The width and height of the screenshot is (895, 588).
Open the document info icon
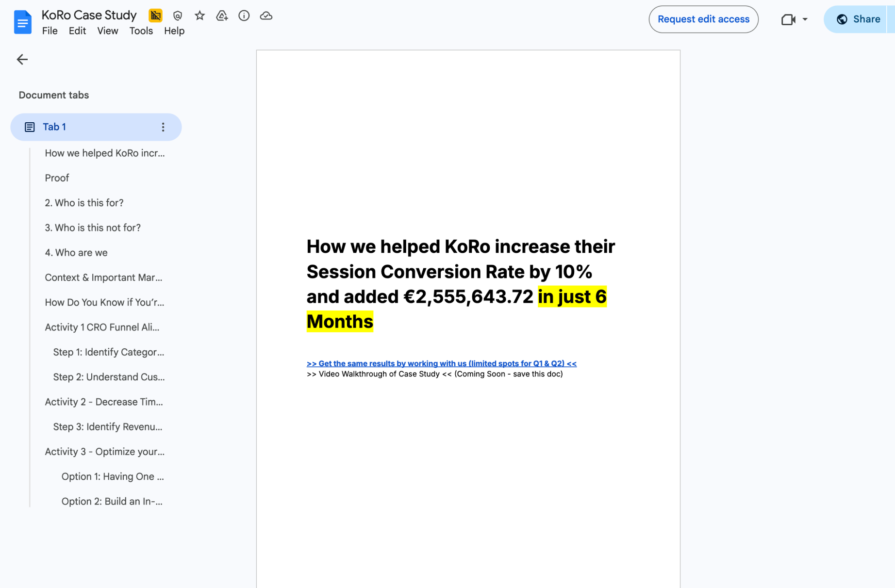(x=244, y=16)
